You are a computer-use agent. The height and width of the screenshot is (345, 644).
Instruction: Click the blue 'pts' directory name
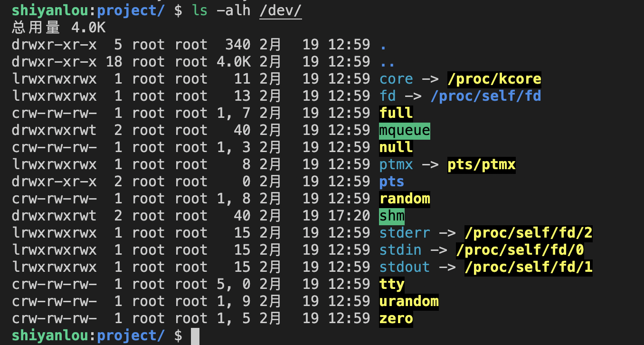[x=392, y=182]
